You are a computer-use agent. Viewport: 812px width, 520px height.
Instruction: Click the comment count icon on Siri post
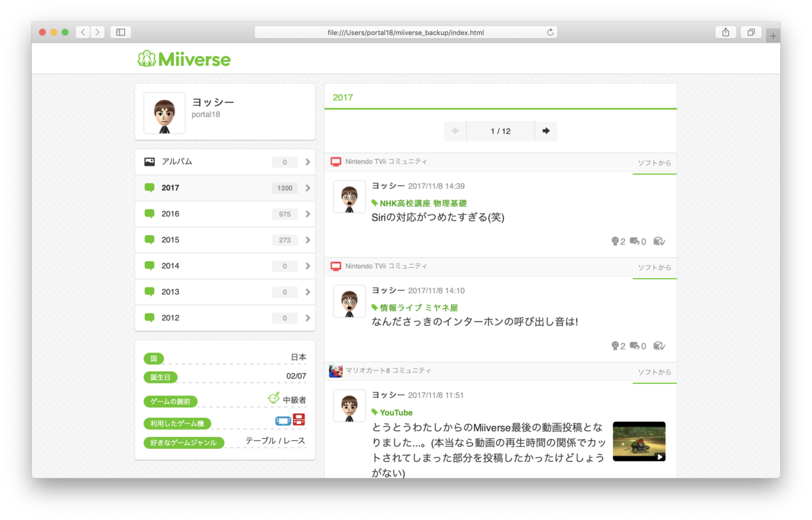point(634,241)
